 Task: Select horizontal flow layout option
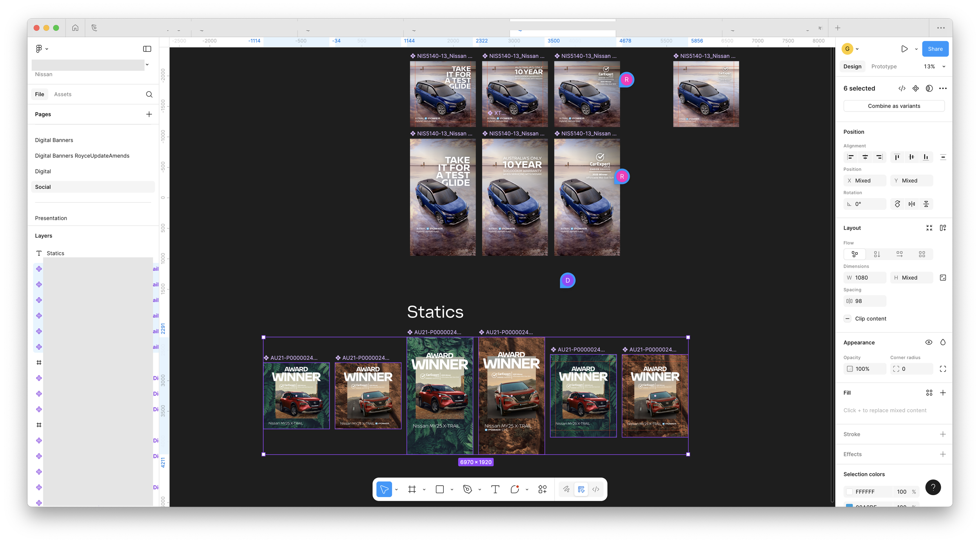coord(899,254)
